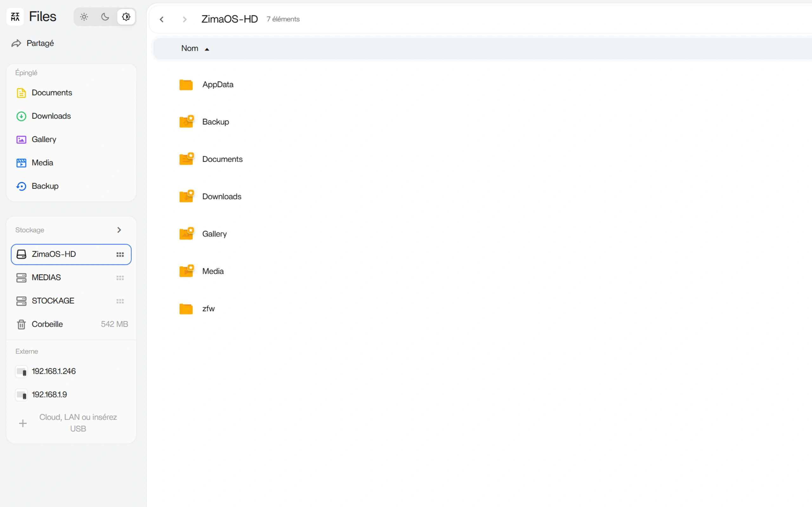812x507 pixels.
Task: Switch to the light theme sun icon
Action: (x=84, y=17)
